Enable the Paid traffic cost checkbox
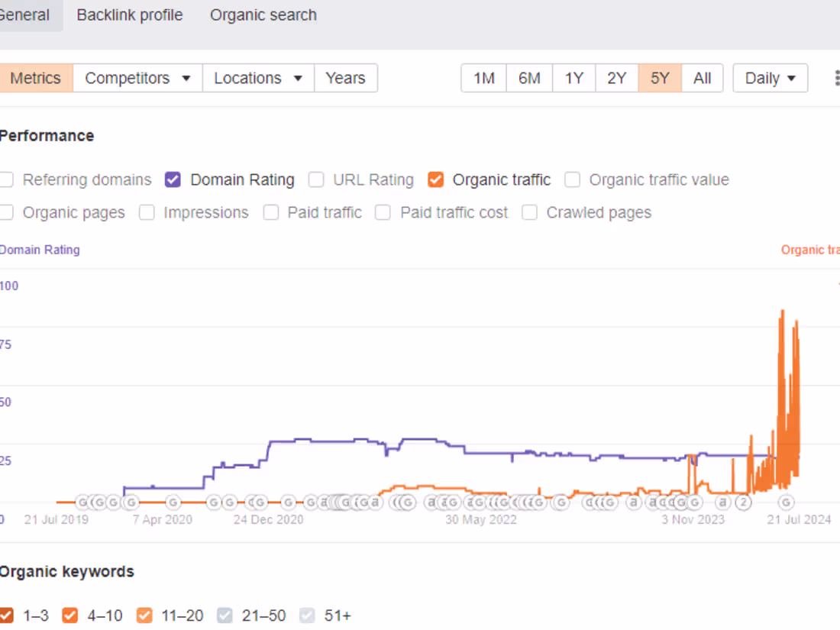The image size is (840, 630). pos(383,213)
